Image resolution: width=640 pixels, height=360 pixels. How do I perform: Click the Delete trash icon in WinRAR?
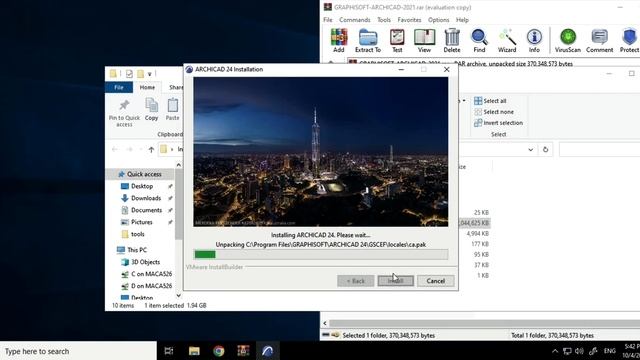tap(452, 40)
